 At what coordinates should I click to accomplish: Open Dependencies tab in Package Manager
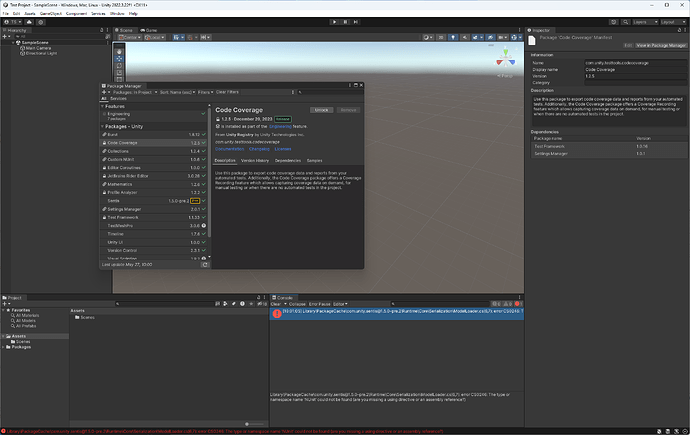coord(288,161)
